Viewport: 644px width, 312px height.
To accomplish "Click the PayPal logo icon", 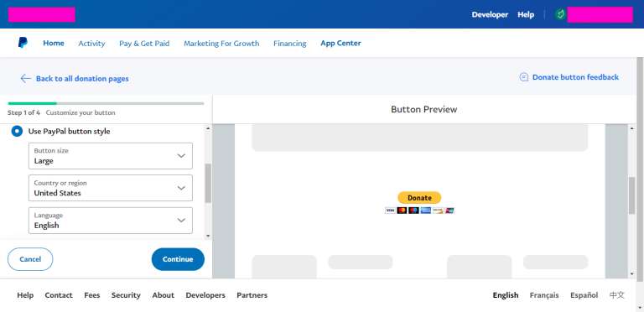I will coord(23,43).
